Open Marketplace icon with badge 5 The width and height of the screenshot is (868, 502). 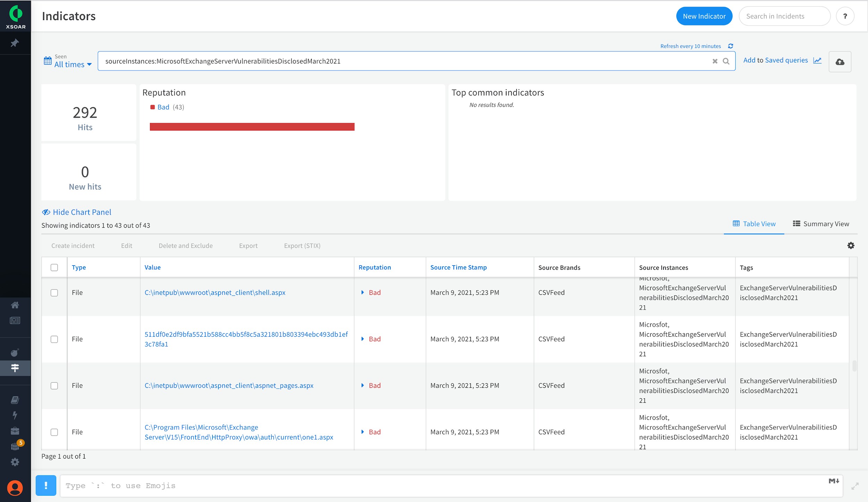16,446
